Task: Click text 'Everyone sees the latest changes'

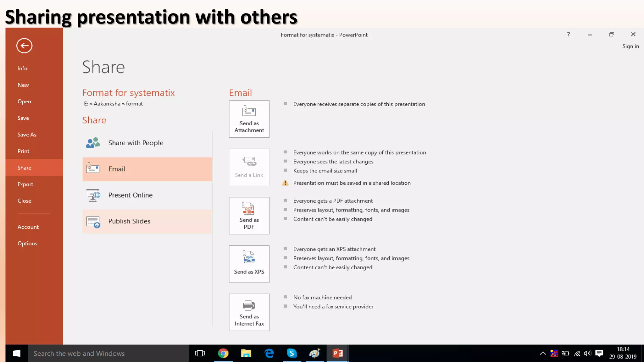Action: click(333, 162)
